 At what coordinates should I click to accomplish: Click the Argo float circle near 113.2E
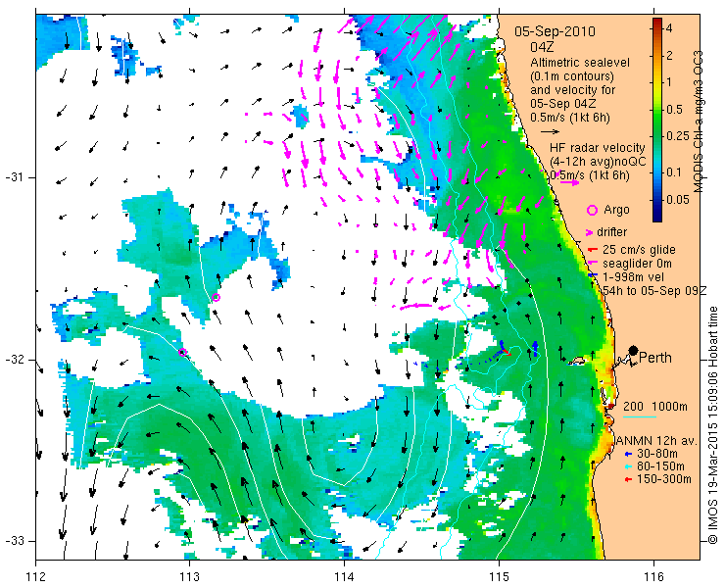(x=216, y=298)
